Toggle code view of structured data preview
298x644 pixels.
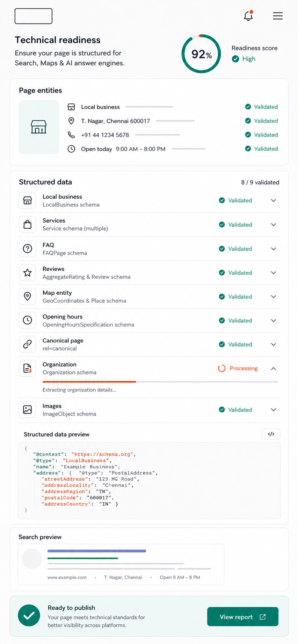coord(271,434)
